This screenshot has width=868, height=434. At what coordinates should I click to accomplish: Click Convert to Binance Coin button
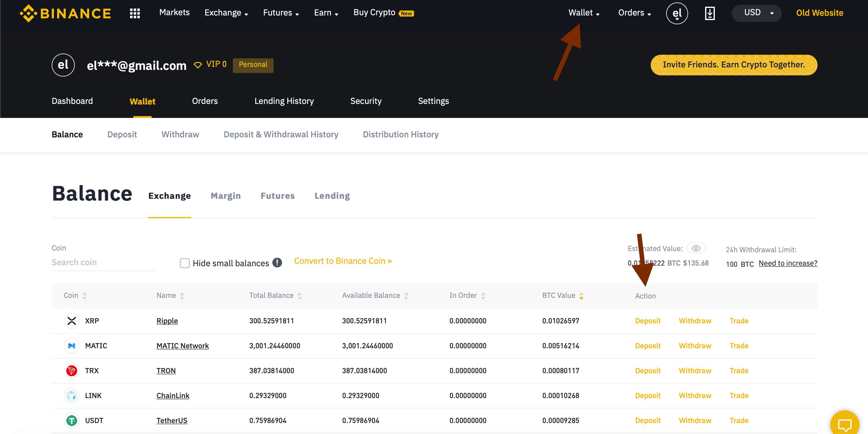point(343,261)
